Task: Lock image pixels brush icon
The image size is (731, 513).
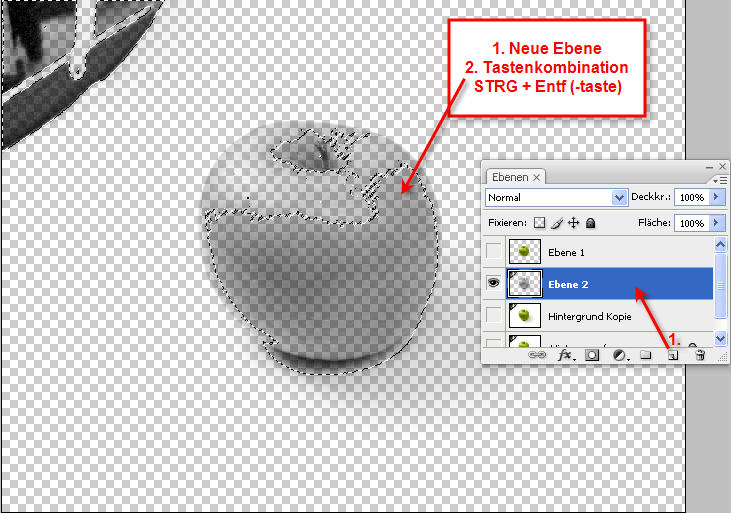Action: pos(557,223)
